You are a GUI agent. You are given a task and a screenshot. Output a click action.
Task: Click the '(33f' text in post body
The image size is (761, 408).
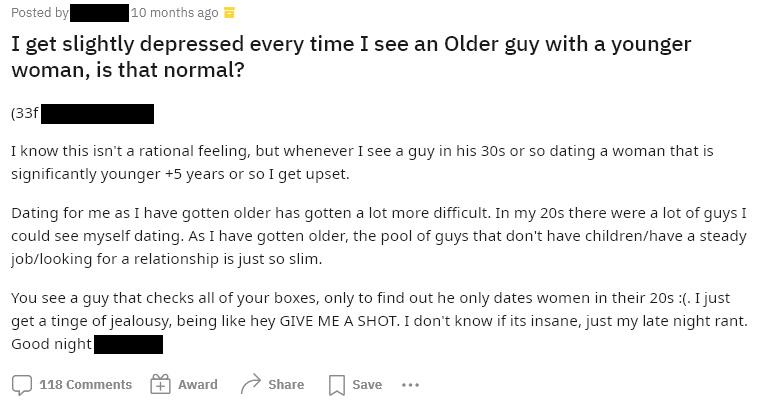(24, 113)
